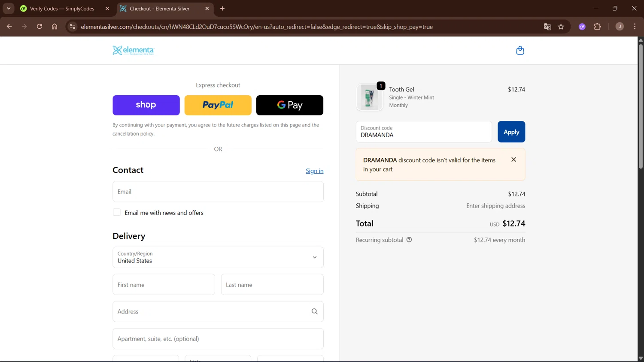644x362 pixels.
Task: Click the Sign in link
Action: click(314, 171)
